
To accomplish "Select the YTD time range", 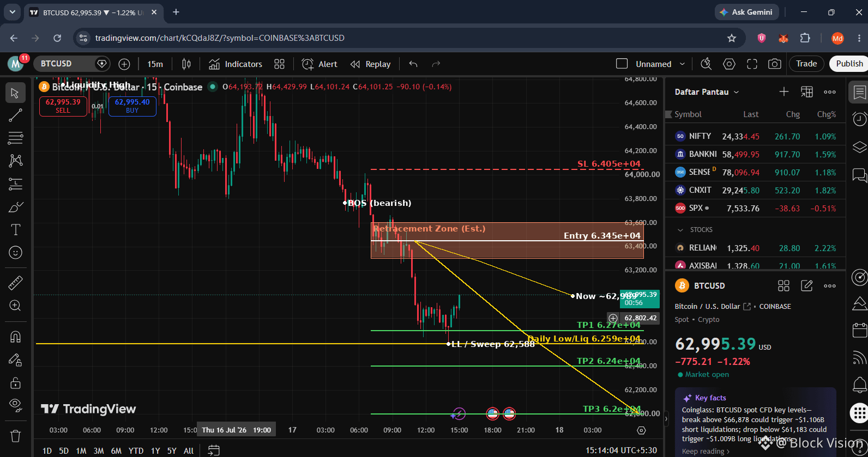I will pyautogui.click(x=136, y=450).
